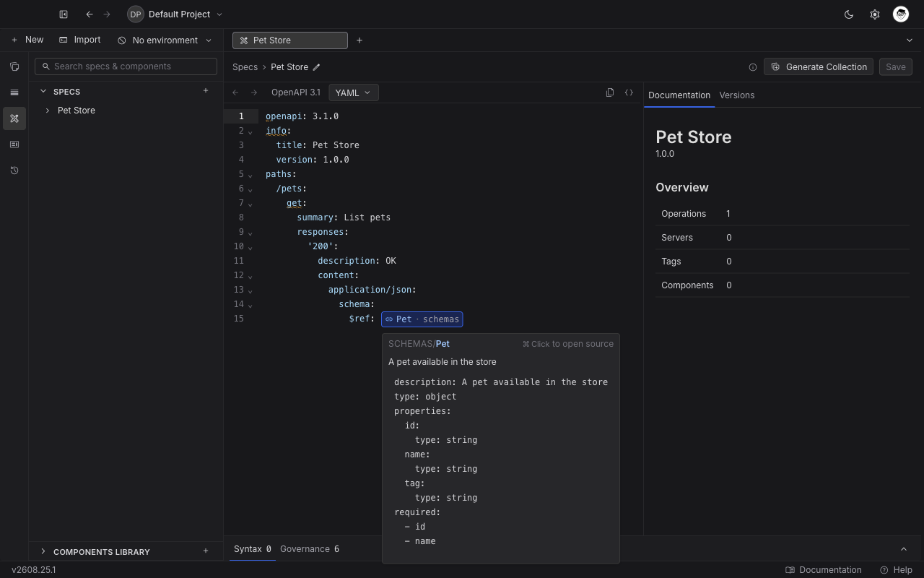Screen dimensions: 924x578
Task: Add a new spec with plus icon
Action: [x=206, y=91]
